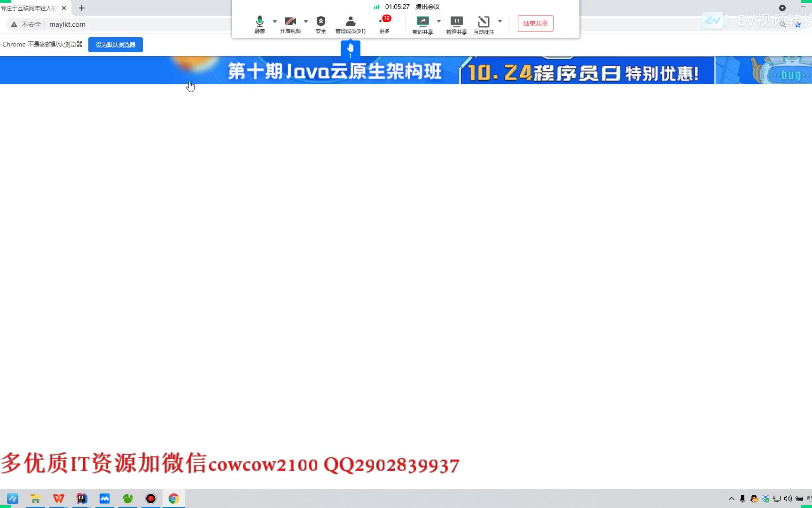
Task: Pause screen sharing with 暂停共享
Action: pos(456,24)
